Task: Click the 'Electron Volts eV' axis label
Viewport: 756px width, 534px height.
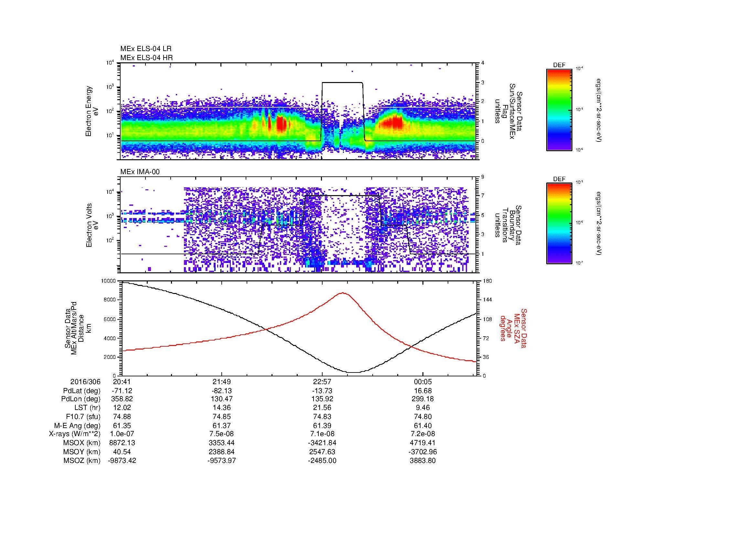Action: pyautogui.click(x=92, y=225)
